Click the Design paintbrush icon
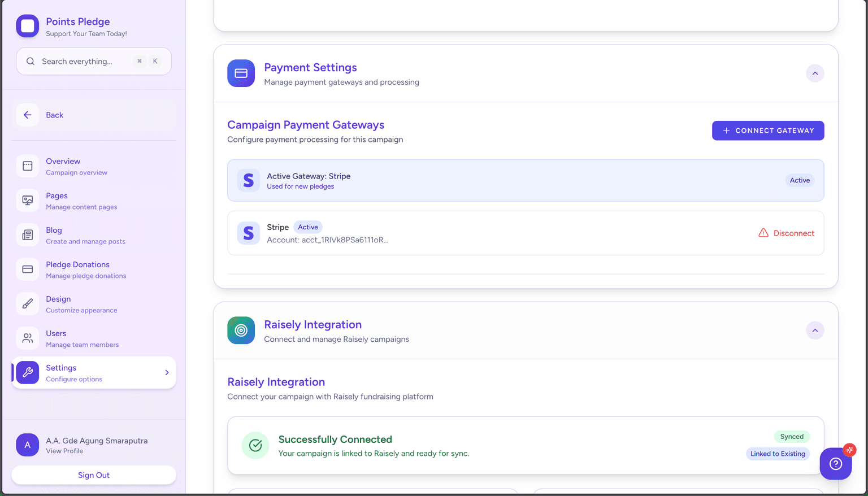 [x=27, y=304]
